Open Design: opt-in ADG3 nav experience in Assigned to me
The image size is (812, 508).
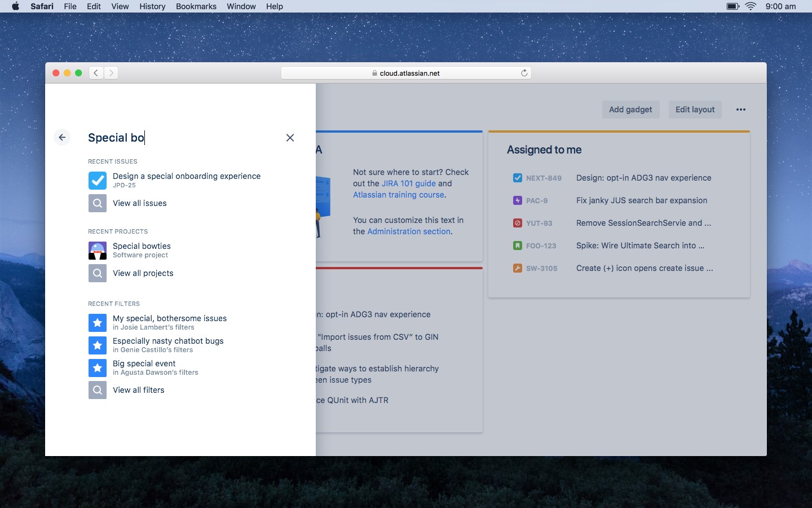click(x=644, y=178)
